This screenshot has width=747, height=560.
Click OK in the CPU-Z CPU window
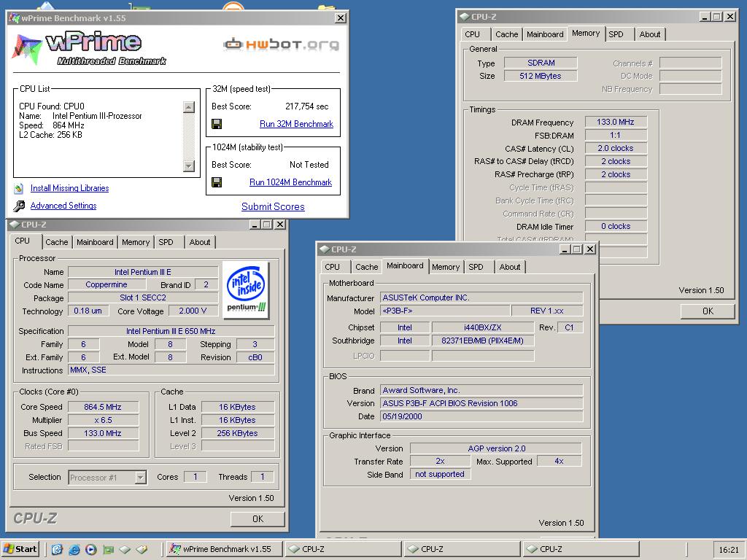tap(258, 519)
